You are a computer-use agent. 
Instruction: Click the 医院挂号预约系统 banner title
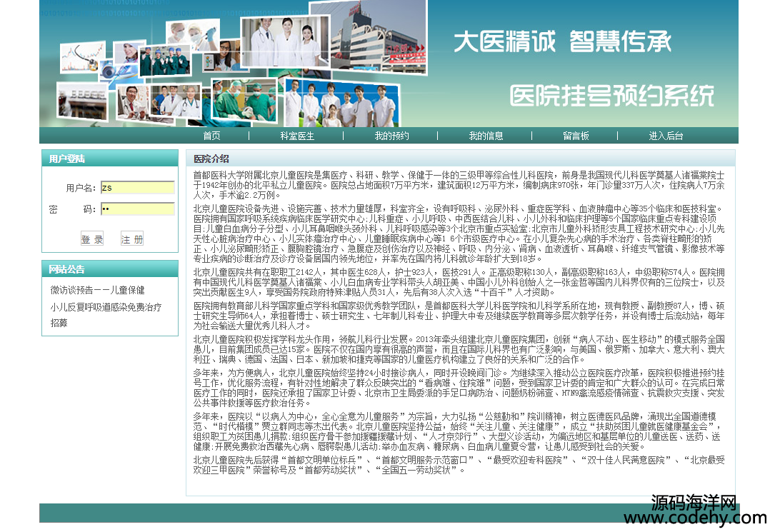(x=611, y=95)
